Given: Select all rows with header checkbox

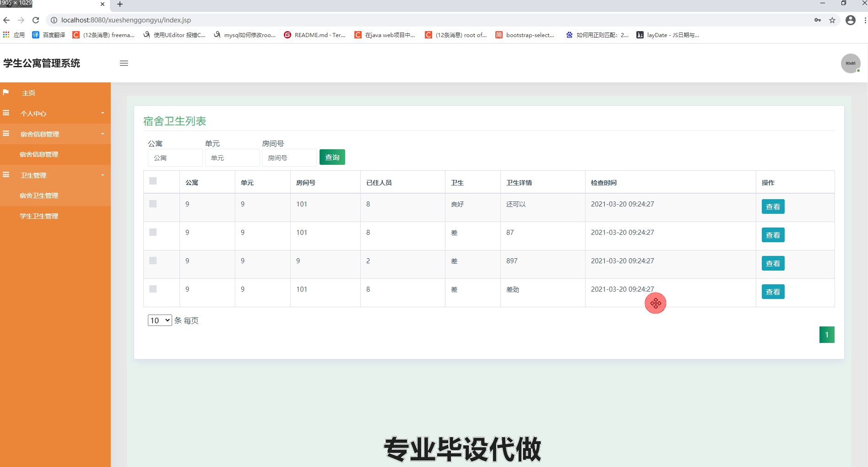Looking at the screenshot, I should [153, 181].
